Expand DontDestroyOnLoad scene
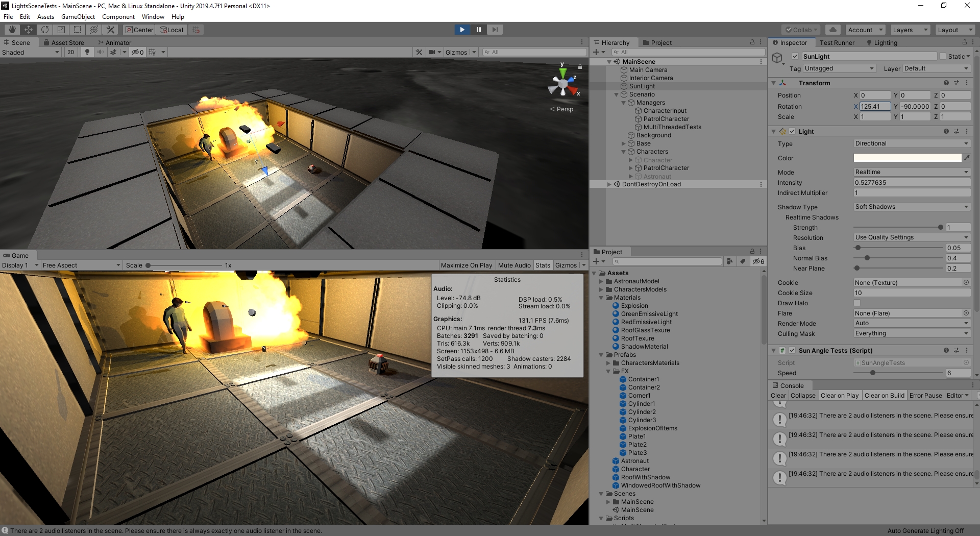Screen dimensions: 980x536 click(609, 184)
